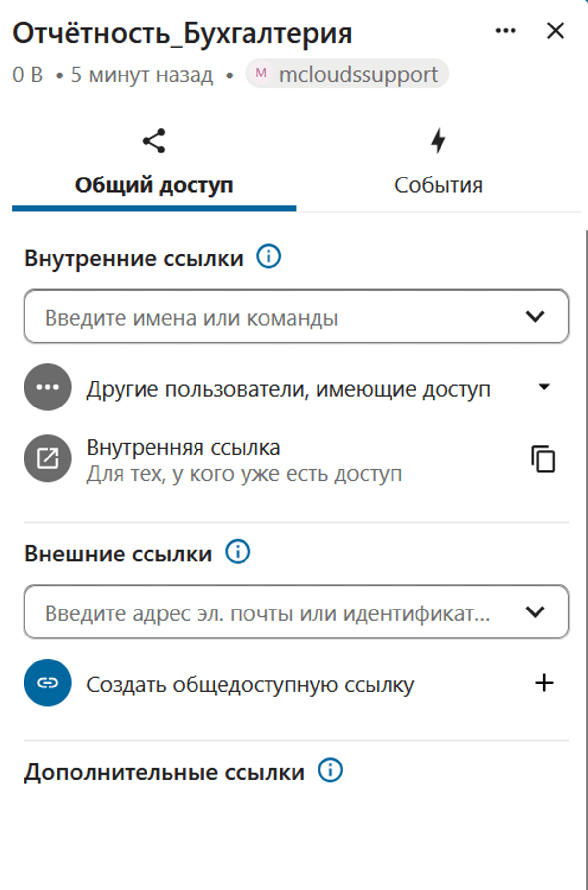The width and height of the screenshot is (588, 890).
Task: Click the plus icon to add public link
Action: pyautogui.click(x=544, y=683)
